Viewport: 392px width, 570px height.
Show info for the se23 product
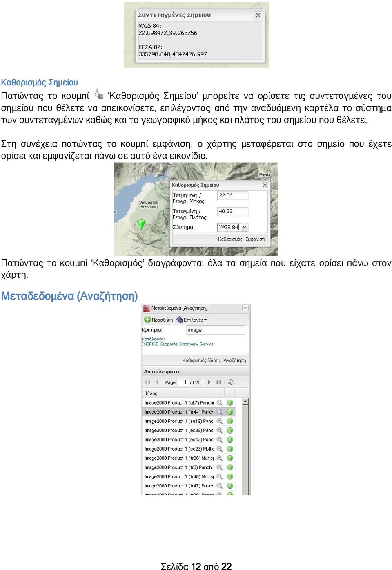[230, 449]
